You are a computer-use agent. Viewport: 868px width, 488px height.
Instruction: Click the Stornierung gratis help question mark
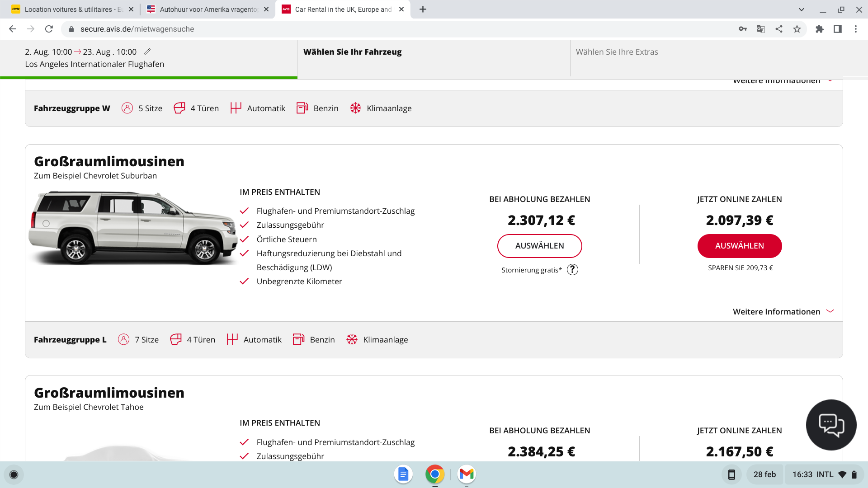click(572, 270)
